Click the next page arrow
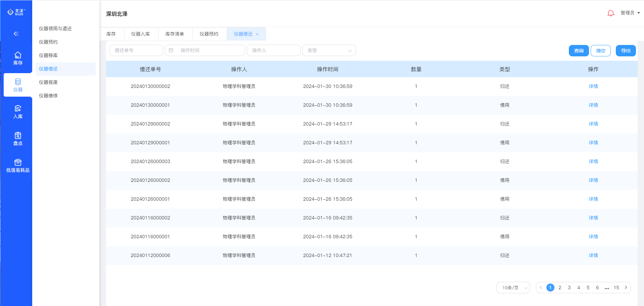Screen dimensions: 644x306 pos(626,288)
